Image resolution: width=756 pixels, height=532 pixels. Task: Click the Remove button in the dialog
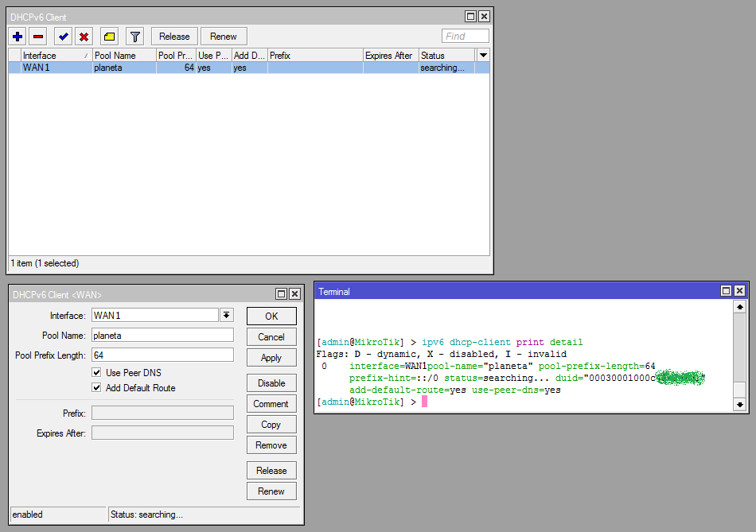pos(271,445)
